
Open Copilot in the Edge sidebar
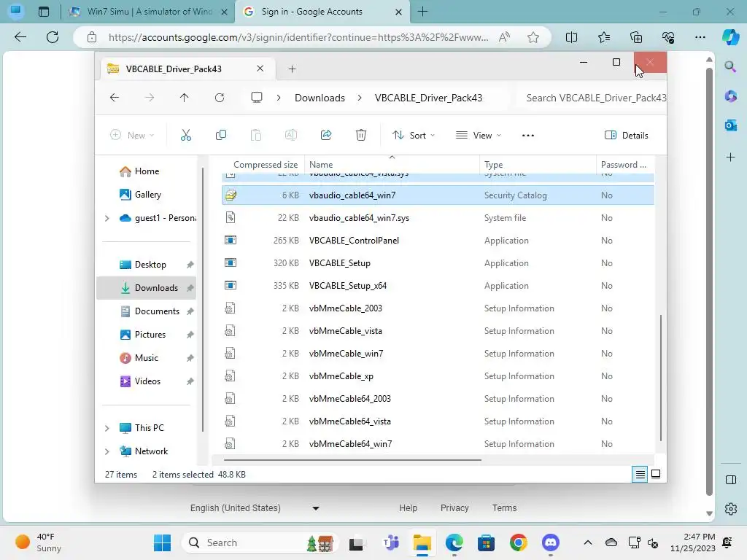[x=730, y=37]
